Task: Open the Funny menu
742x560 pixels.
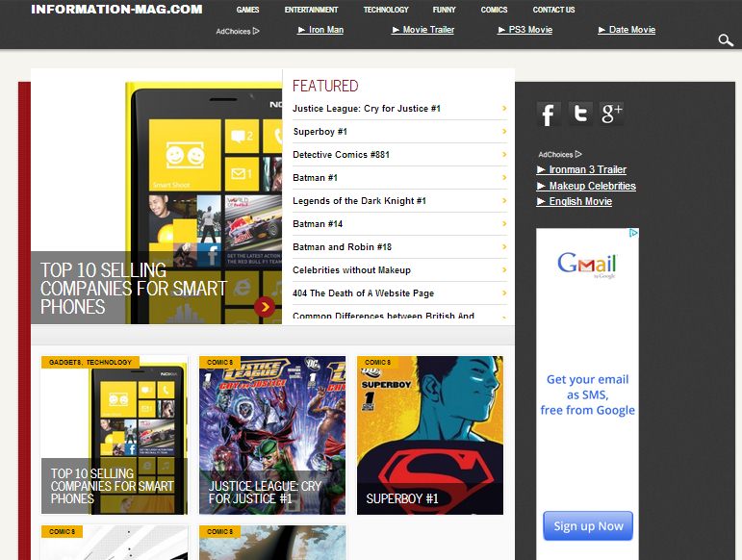Action: [x=444, y=10]
